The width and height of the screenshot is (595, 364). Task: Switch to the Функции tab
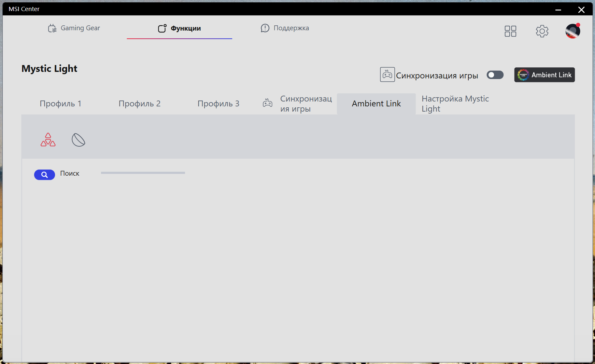[x=179, y=28]
